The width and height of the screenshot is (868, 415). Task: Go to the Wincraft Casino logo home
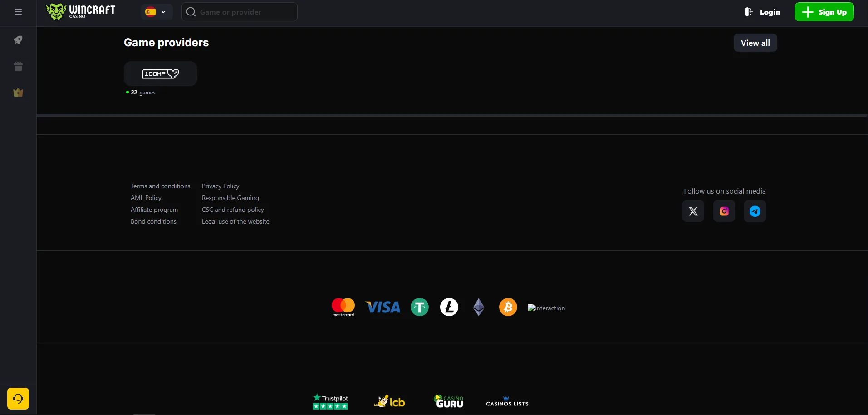point(81,11)
